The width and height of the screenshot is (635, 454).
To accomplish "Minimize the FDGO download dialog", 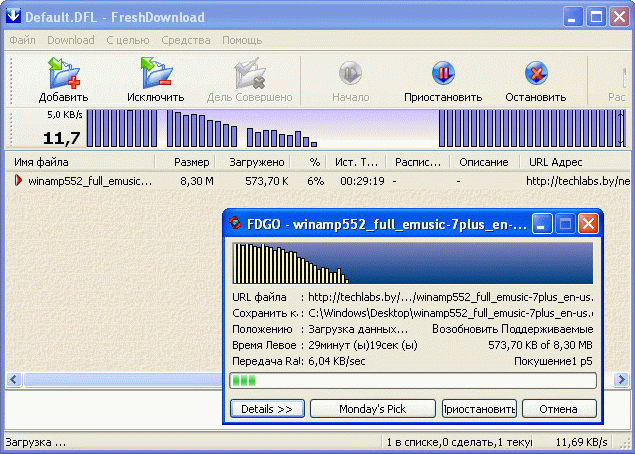I will click(541, 223).
